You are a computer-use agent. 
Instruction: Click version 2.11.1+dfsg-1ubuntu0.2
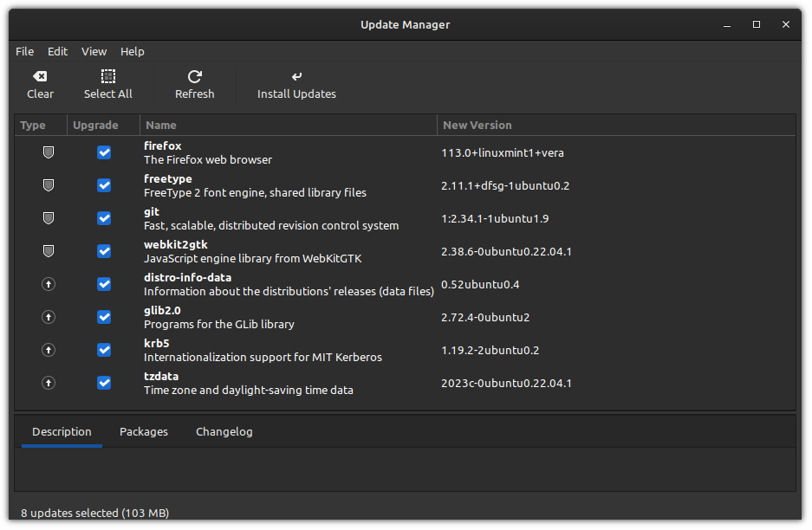tap(505, 186)
